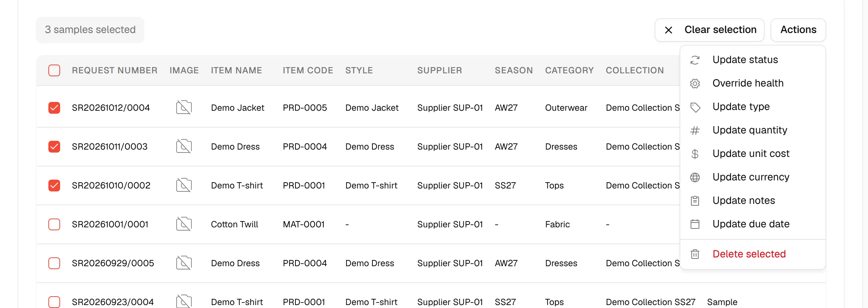Click the no-image placeholder for SR20261001/0001
Viewport: 868px width, 308px height.
pyautogui.click(x=184, y=224)
